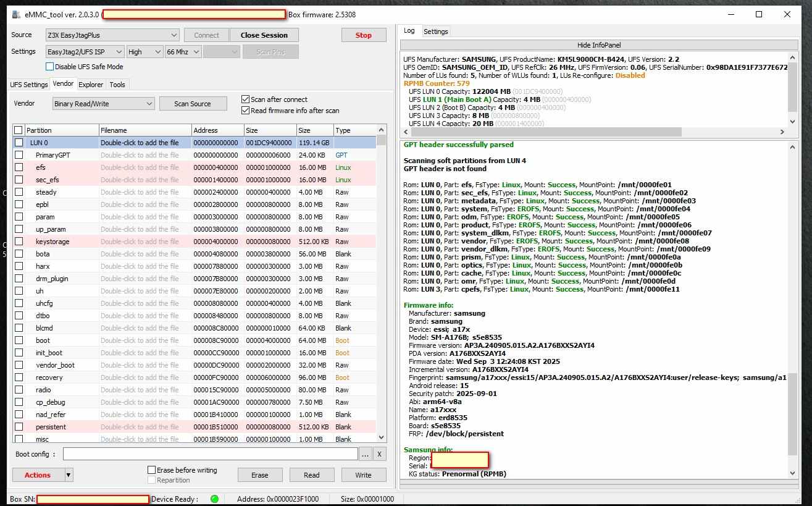812x506 pixels.
Task: Switch to the UFS Settings tab
Action: click(29, 85)
